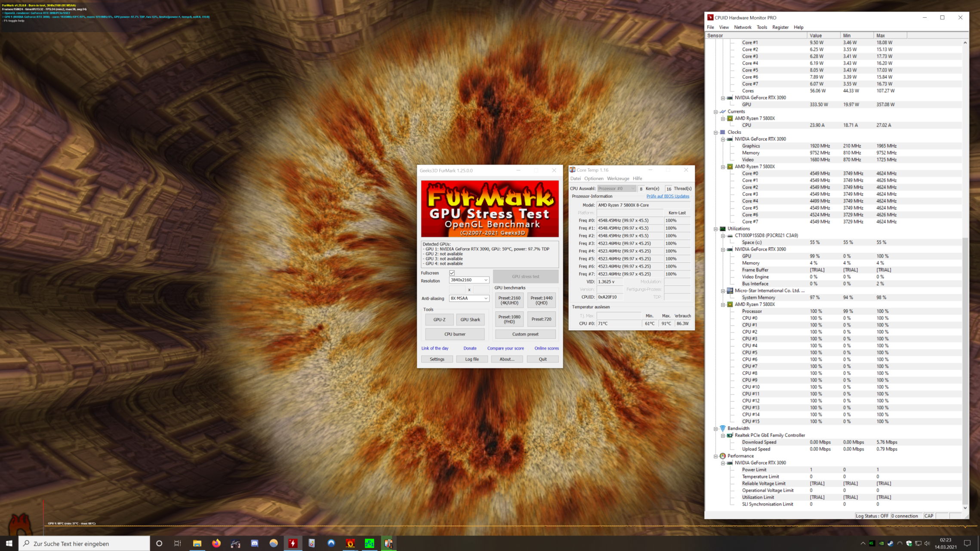This screenshot has height=551, width=980.
Task: Click the Max column header in HWMonitor
Action: [890, 36]
